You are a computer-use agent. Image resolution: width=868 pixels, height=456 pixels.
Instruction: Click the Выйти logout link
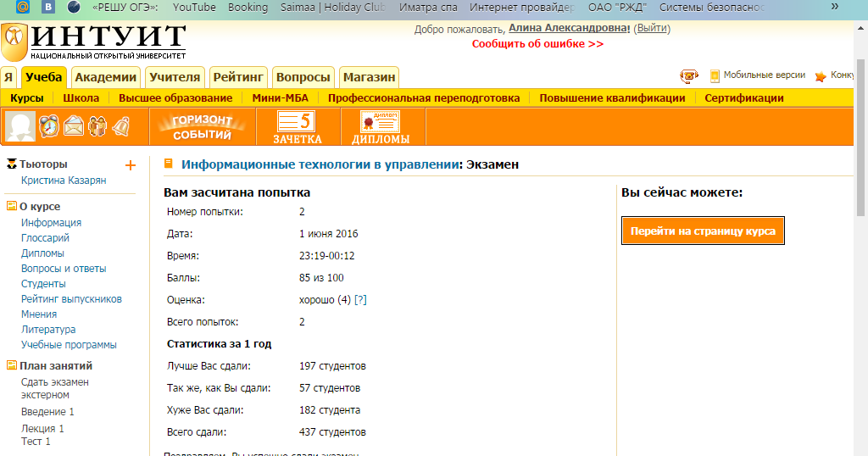click(652, 28)
